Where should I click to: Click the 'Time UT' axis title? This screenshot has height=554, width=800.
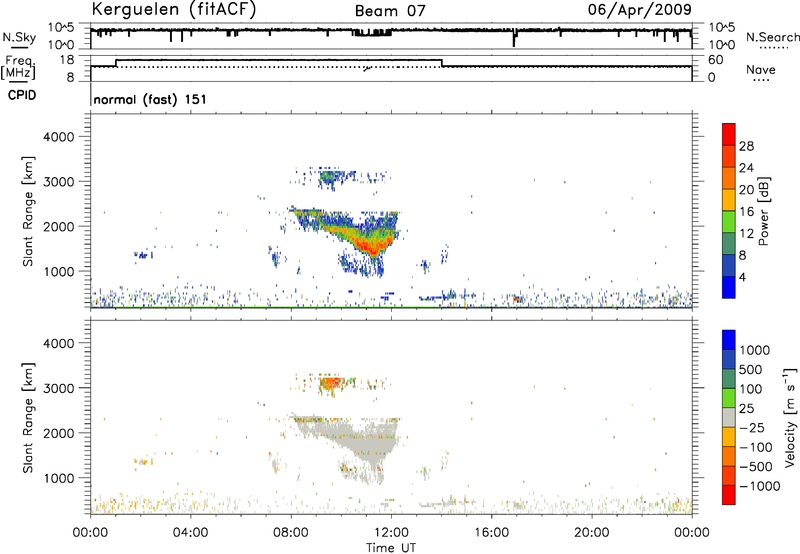tap(391, 548)
